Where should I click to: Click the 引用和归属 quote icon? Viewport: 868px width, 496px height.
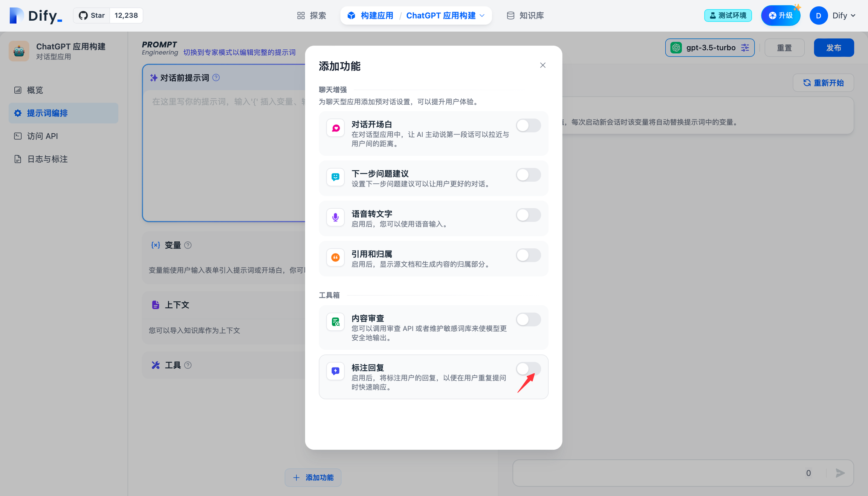click(x=335, y=257)
